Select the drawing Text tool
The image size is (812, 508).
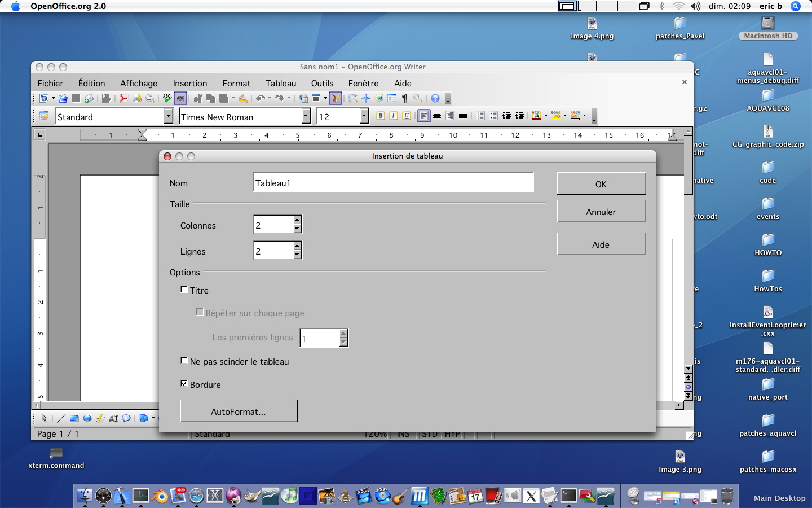[x=113, y=418]
